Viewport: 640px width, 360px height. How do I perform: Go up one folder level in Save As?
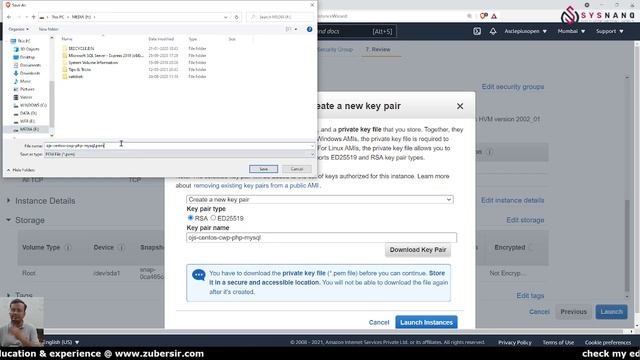pos(33,17)
